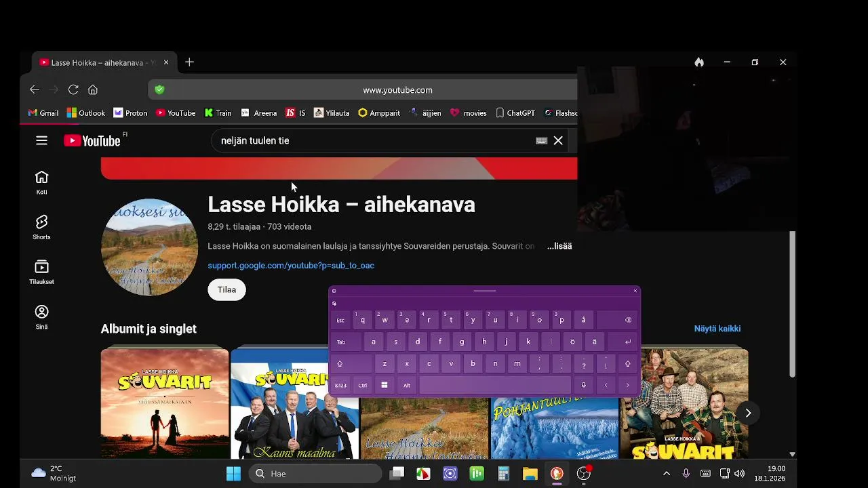
Task: Open Outlook bookmark
Action: tap(85, 113)
